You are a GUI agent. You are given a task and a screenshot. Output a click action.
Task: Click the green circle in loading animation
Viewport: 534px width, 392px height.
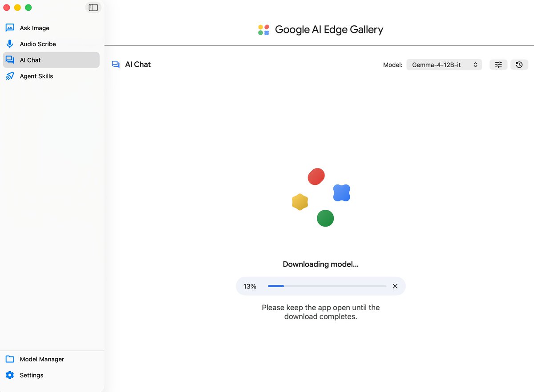325,218
